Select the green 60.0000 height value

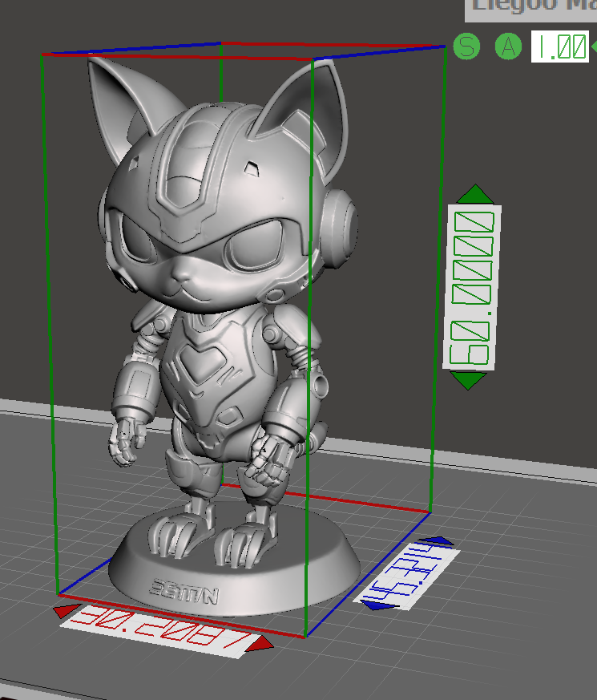tap(472, 288)
